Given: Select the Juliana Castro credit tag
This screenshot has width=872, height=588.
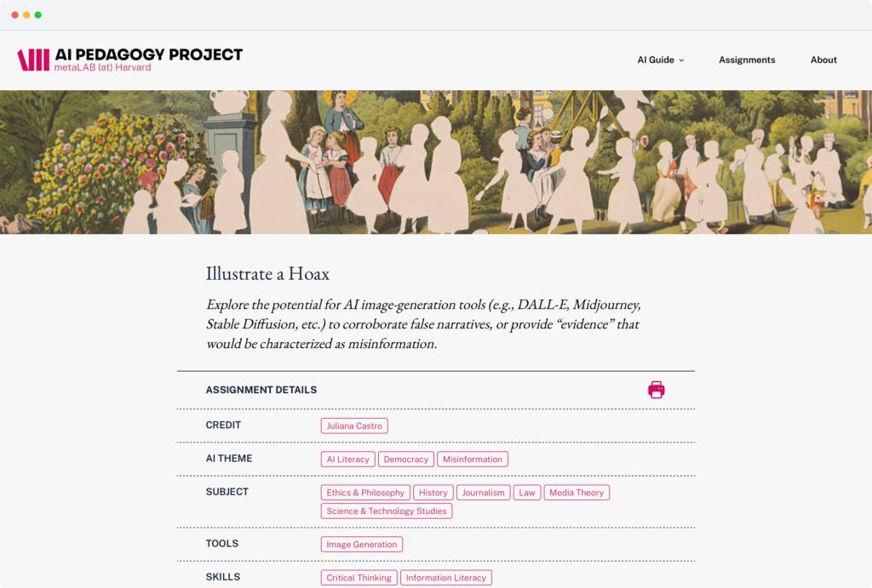Looking at the screenshot, I should click(354, 425).
